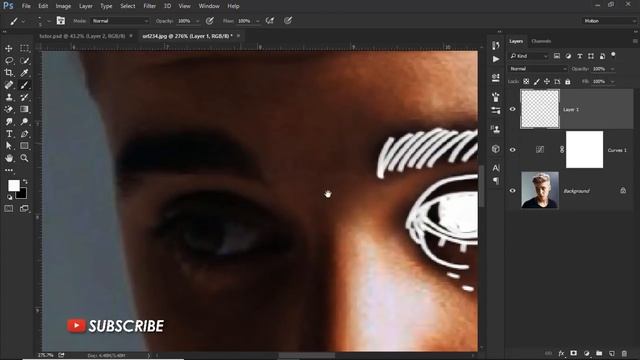Select the Gradient tool
The width and height of the screenshot is (640, 360).
[x=24, y=109]
